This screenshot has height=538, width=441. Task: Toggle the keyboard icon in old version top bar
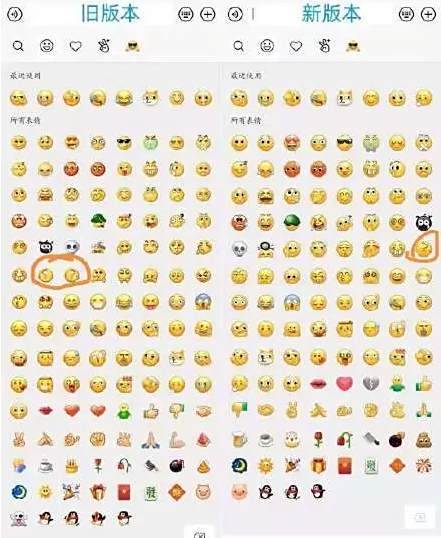(x=186, y=14)
